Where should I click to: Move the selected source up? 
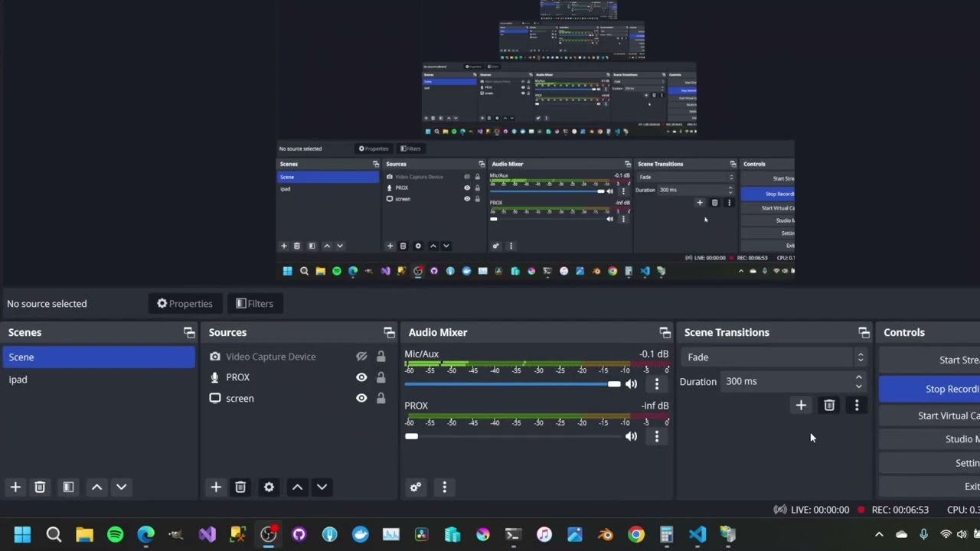click(x=297, y=487)
